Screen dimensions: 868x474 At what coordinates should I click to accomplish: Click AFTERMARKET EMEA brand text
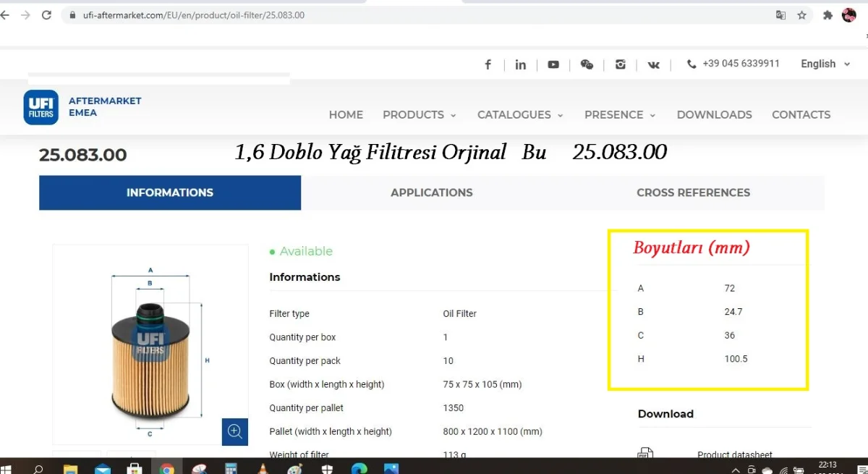[x=105, y=106]
